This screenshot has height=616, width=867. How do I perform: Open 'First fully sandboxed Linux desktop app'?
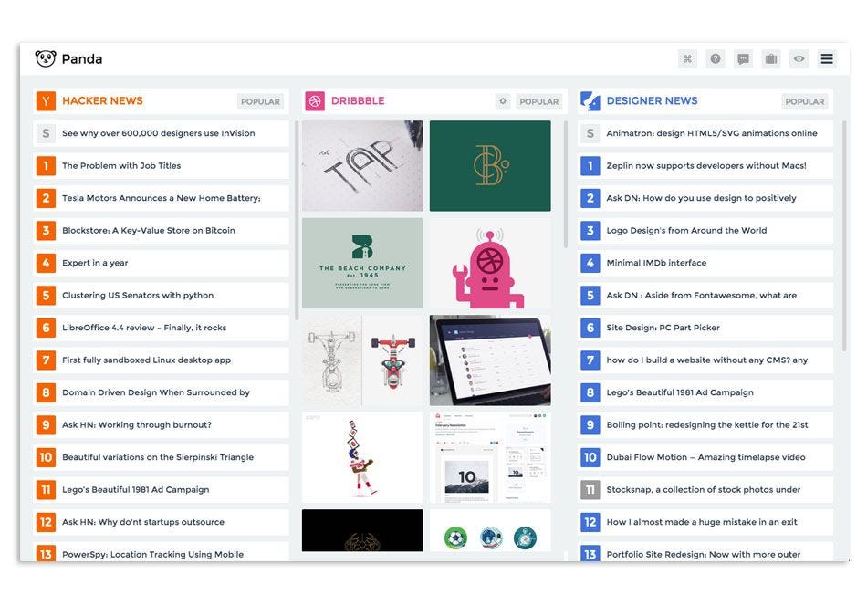(161, 360)
